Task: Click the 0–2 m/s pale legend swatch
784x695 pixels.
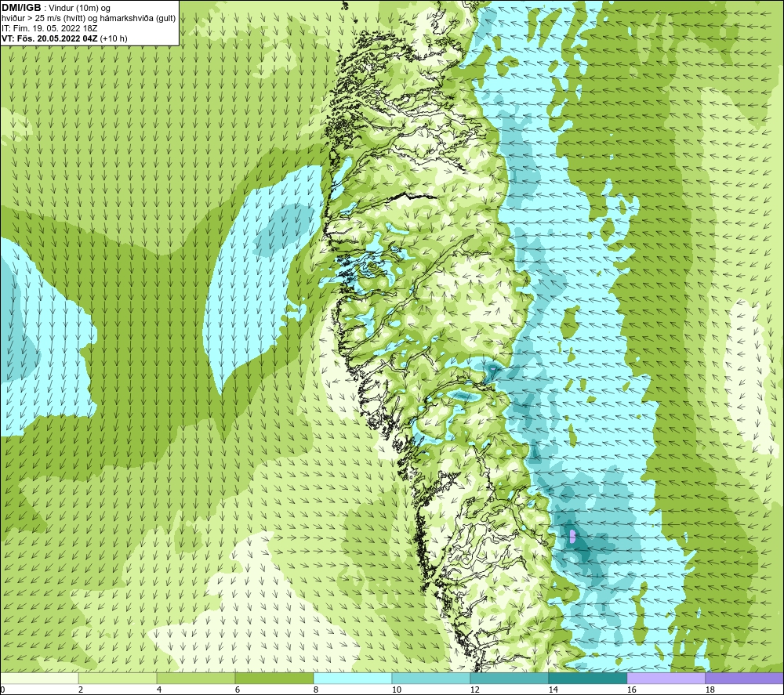Action: (39, 678)
